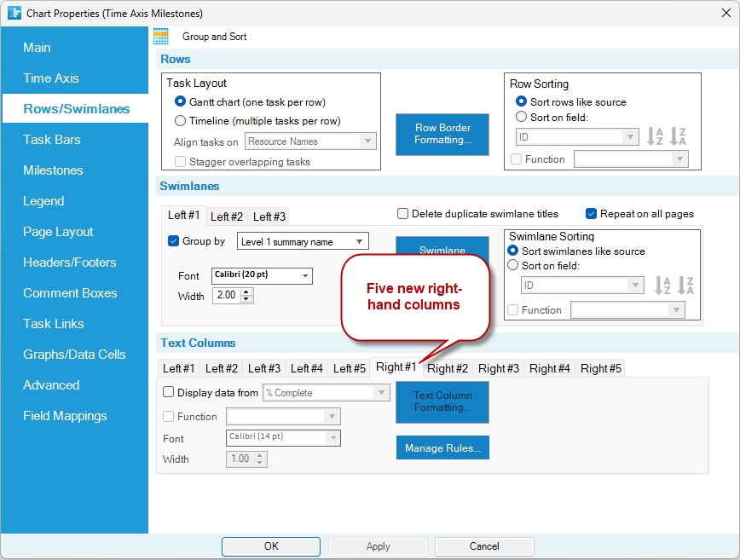
Task: Click descending sort icon in Swimlane Sorting
Action: pyautogui.click(x=685, y=286)
